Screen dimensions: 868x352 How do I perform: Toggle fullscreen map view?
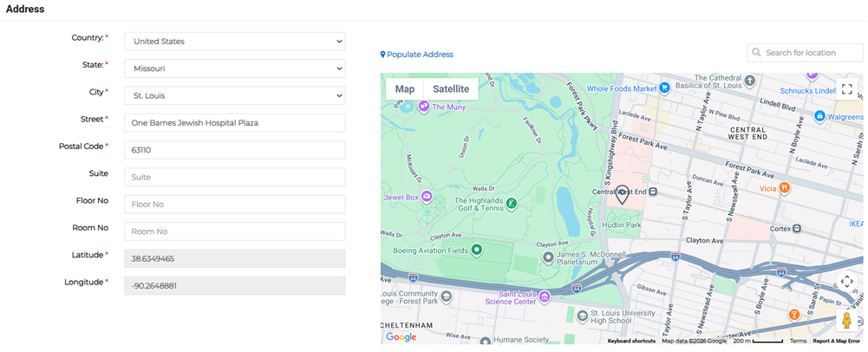[846, 89]
